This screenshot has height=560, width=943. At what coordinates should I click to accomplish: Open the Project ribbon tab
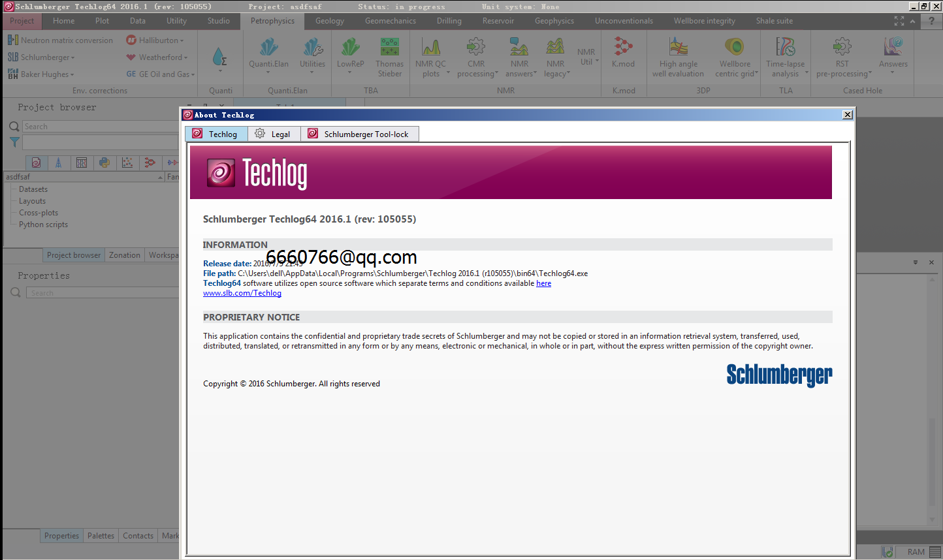[x=22, y=21]
